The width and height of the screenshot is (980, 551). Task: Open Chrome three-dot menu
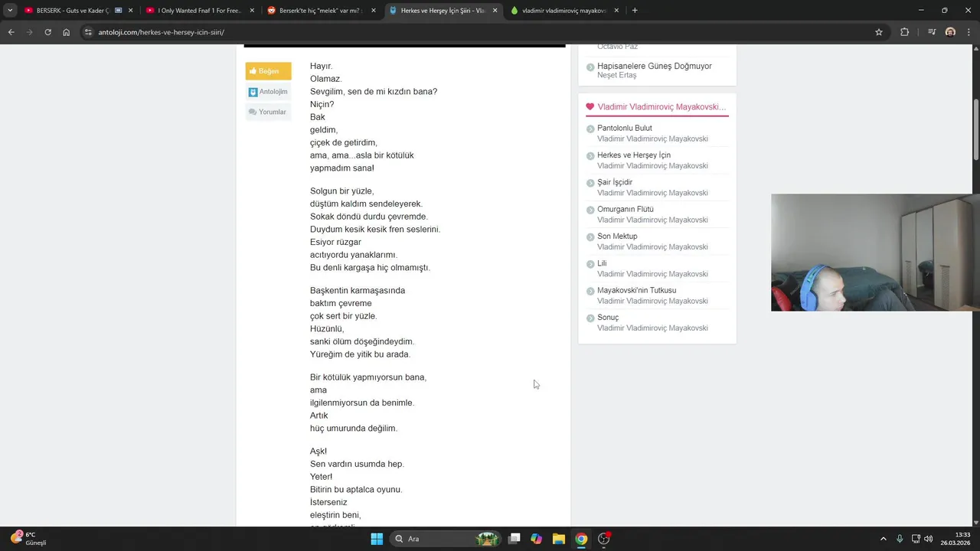(x=969, y=32)
